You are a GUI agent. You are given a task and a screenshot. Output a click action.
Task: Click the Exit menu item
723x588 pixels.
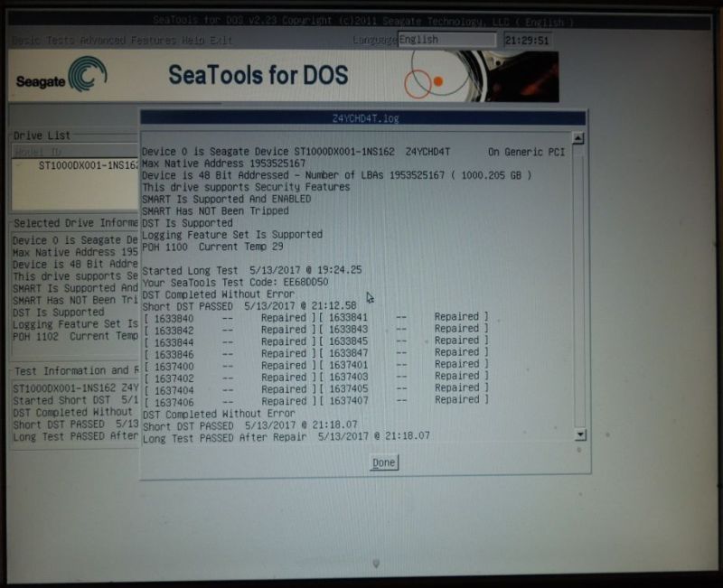pyautogui.click(x=221, y=41)
